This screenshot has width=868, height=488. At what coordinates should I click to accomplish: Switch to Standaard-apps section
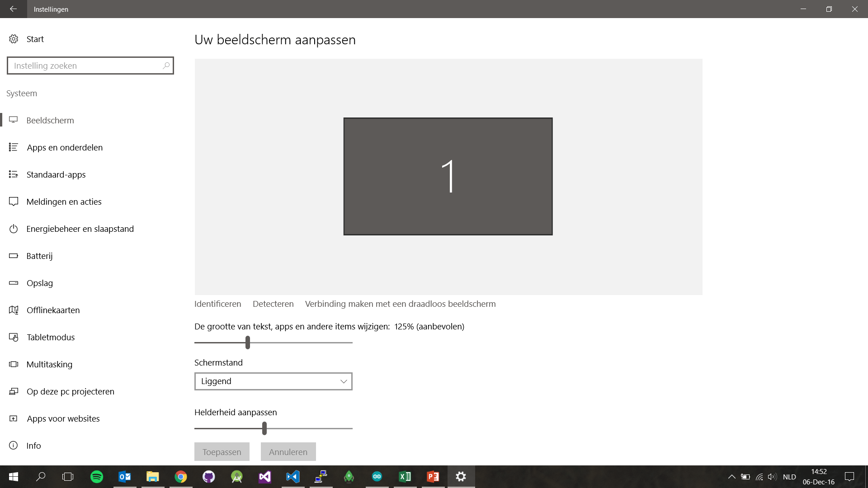(56, 174)
